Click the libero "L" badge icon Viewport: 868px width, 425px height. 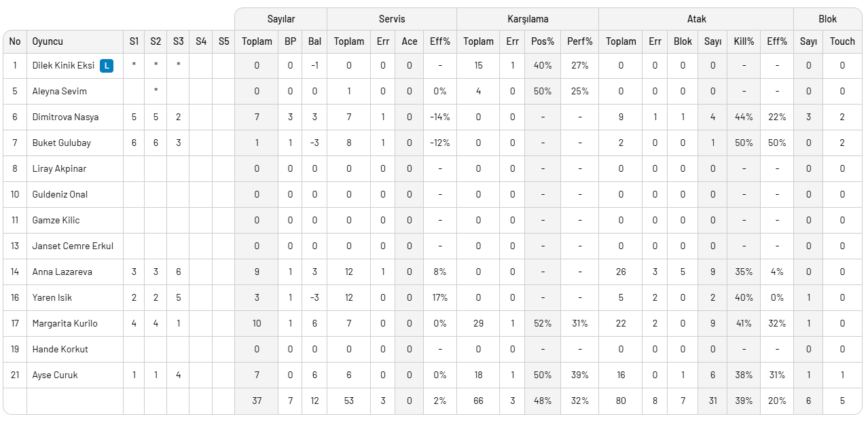(x=107, y=66)
